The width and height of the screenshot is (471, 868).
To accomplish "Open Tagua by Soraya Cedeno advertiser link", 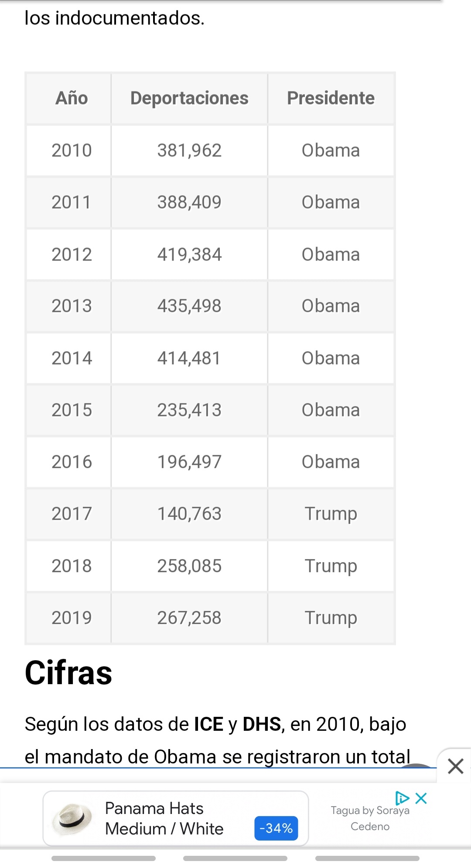I will click(x=370, y=818).
